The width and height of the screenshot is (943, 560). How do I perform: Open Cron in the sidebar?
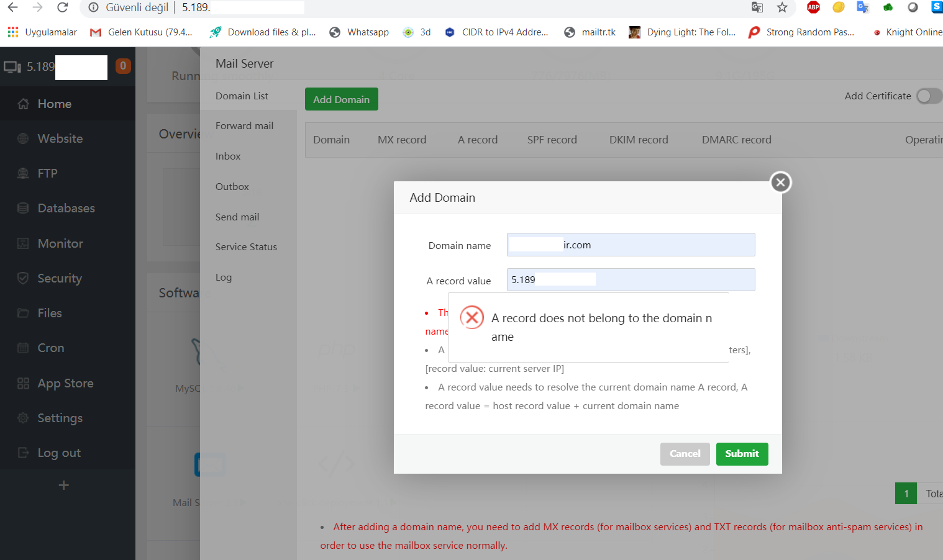click(68, 348)
